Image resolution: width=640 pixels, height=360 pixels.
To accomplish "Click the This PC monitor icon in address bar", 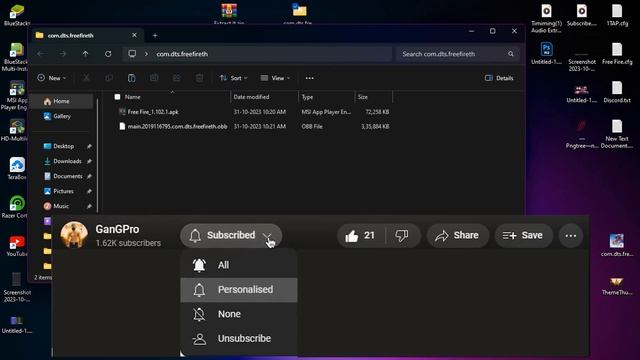I will pos(132,54).
